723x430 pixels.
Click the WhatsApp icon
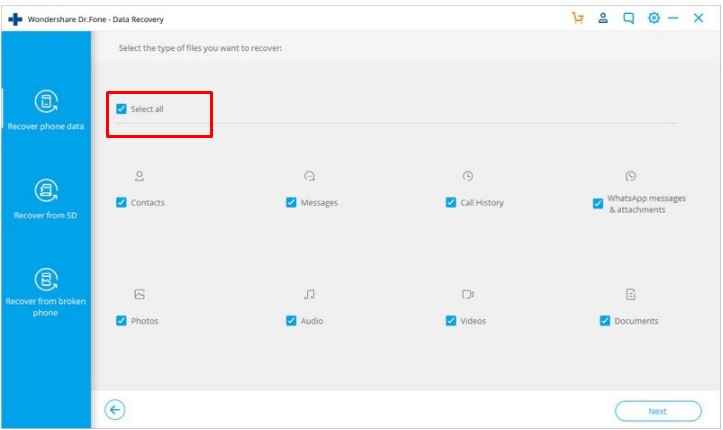point(630,176)
